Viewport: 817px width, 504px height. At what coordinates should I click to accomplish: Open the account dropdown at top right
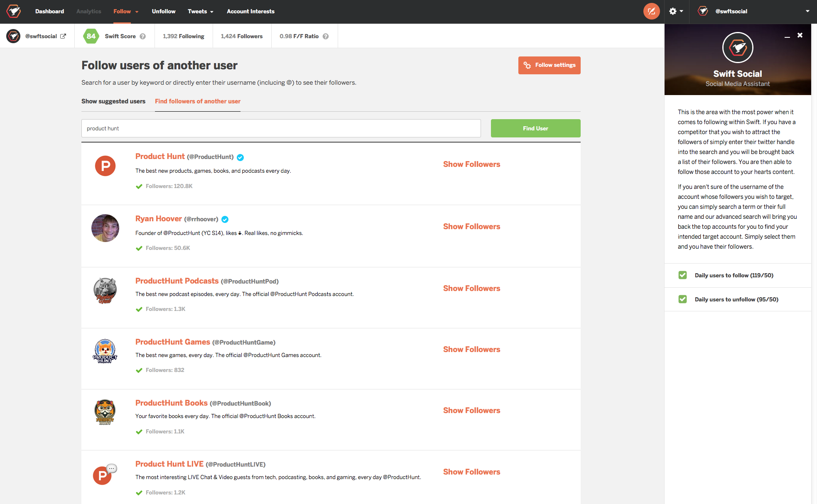coord(807,11)
